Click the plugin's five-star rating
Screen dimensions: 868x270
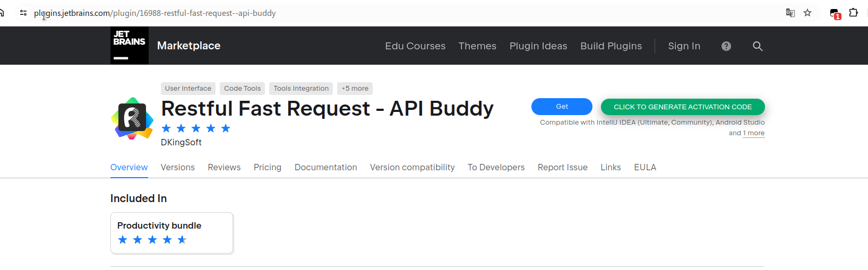click(x=196, y=128)
